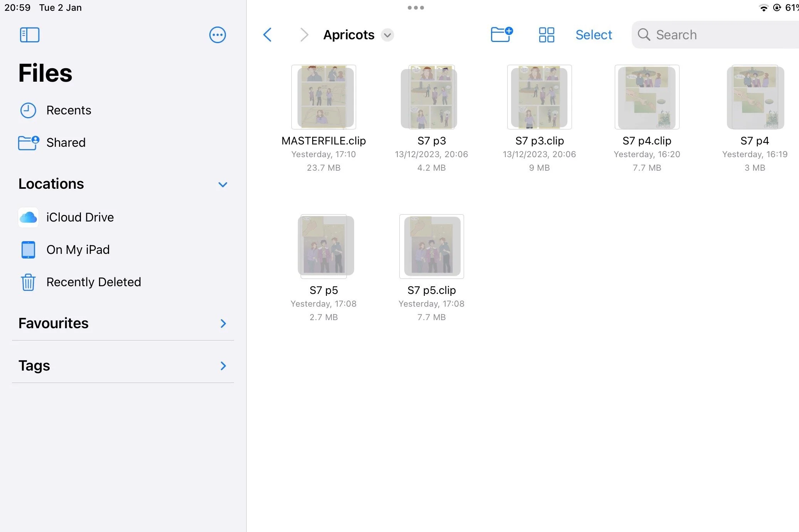799x532 pixels.
Task: Toggle the sidebar visibility icon
Action: [30, 35]
